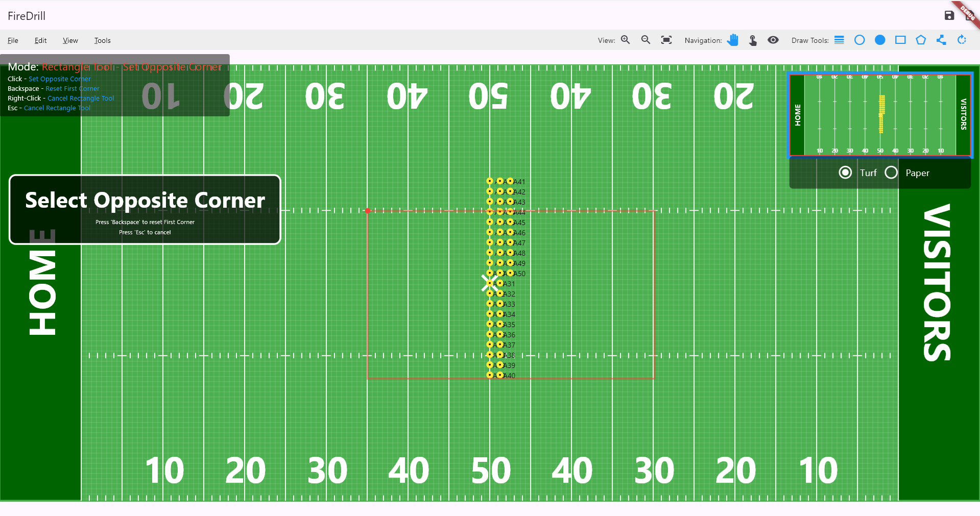Image resolution: width=980 pixels, height=516 pixels.
Task: Select the Turf background option
Action: pyautogui.click(x=845, y=173)
